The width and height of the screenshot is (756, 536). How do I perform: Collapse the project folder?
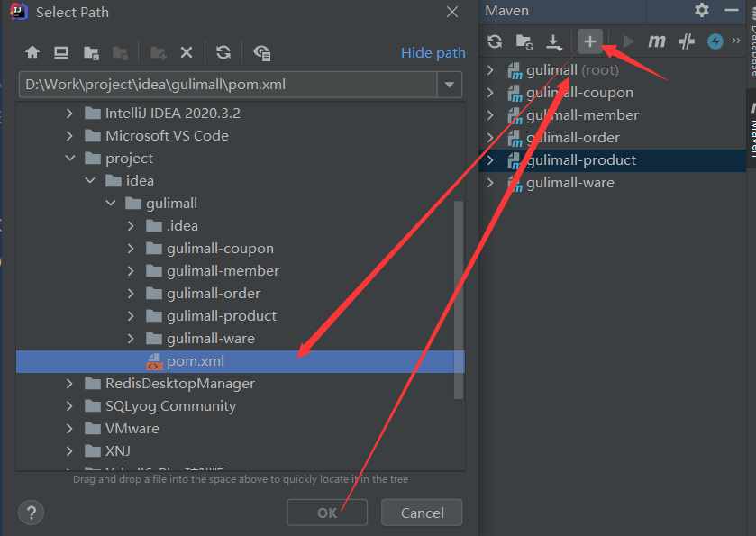point(70,159)
